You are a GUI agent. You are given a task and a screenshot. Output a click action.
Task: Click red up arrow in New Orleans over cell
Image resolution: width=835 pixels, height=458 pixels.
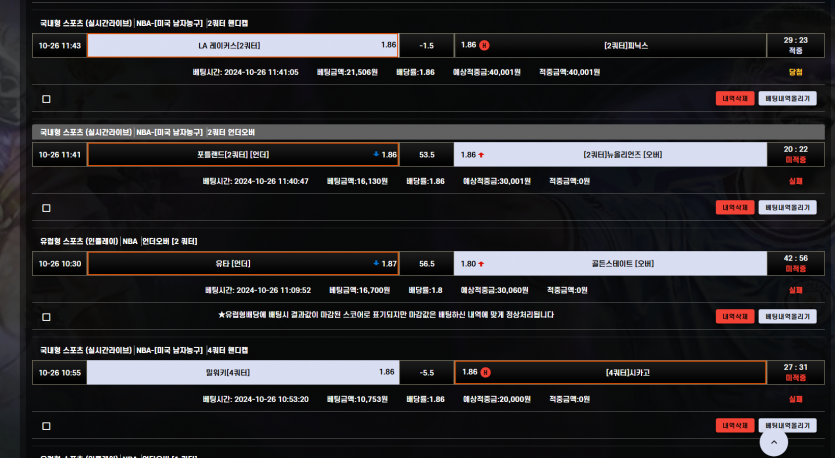(481, 155)
